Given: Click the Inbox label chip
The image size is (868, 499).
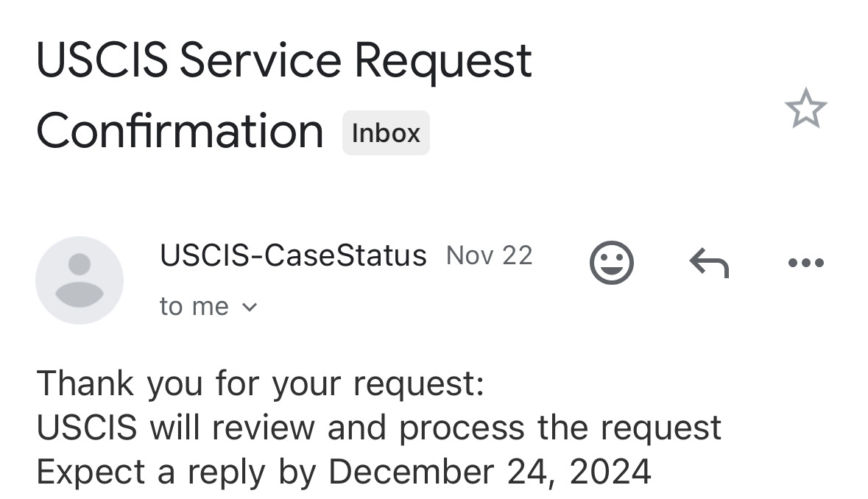Looking at the screenshot, I should (385, 133).
